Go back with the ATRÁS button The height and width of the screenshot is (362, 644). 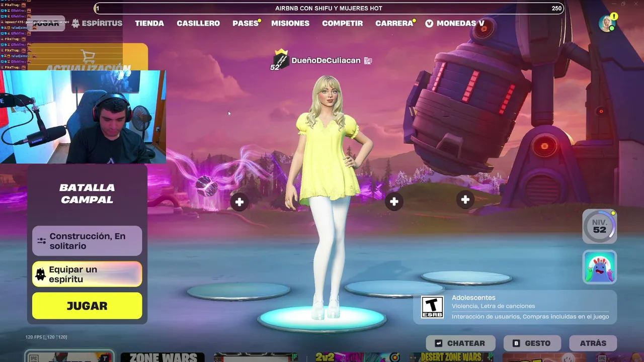pyautogui.click(x=593, y=343)
